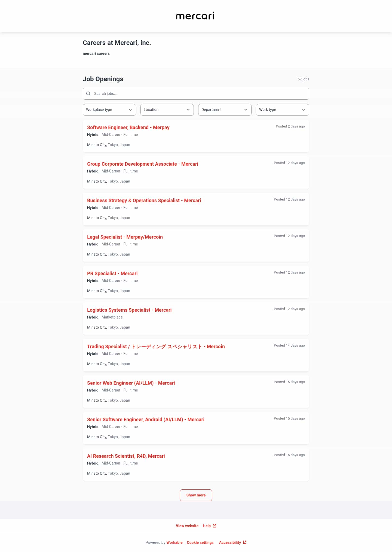
Task: Click the chevron arrow on the Work type filter
Action: (x=304, y=110)
